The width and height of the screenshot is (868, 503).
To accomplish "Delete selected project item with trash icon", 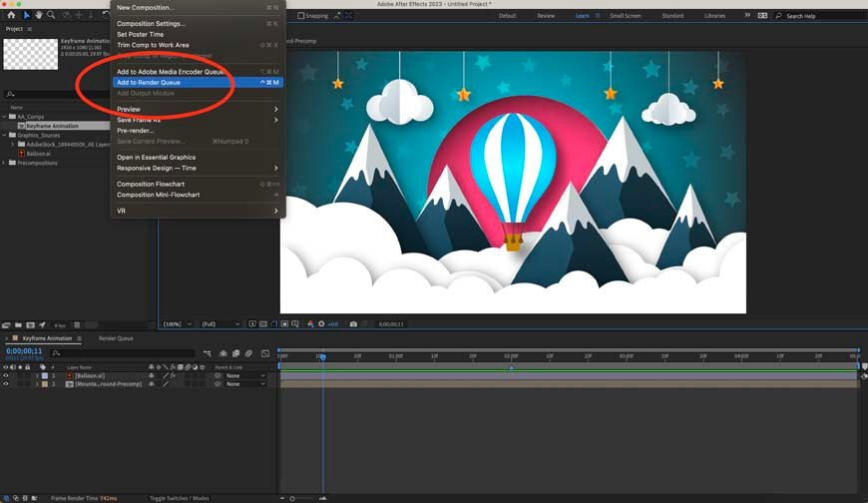I will coord(77,325).
